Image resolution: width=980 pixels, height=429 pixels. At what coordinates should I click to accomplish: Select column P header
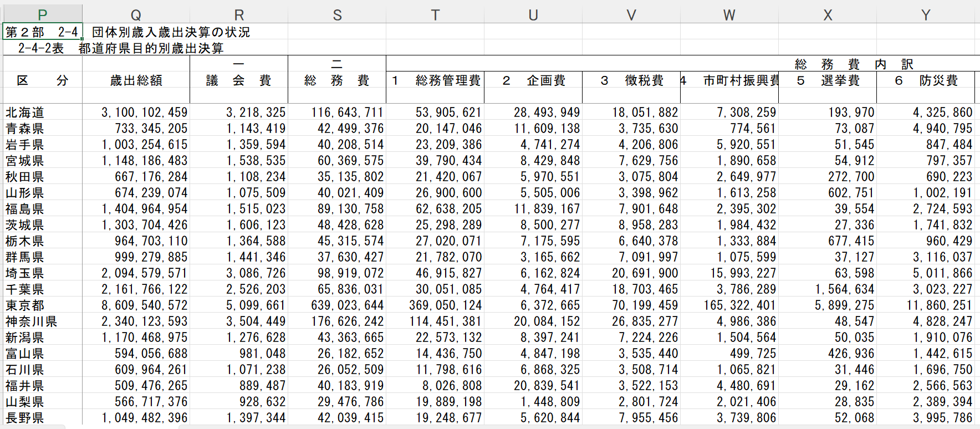pyautogui.click(x=42, y=15)
